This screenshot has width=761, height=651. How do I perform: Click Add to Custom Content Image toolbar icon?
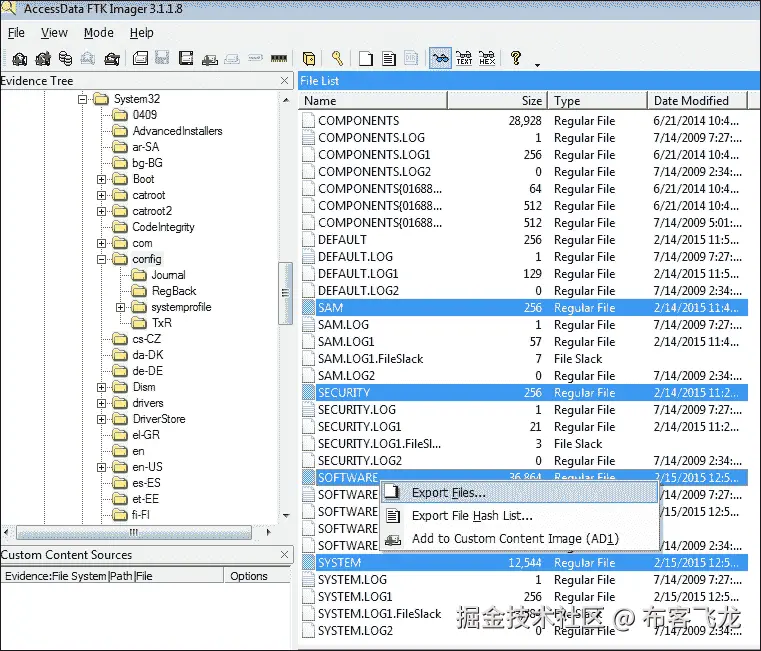[210, 59]
